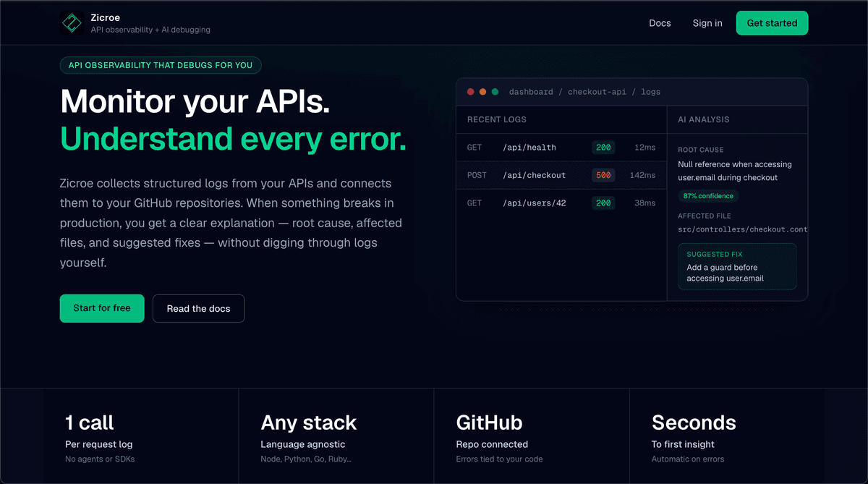Click the Repo connected text
Screen dimensions: 868x484
tap(492, 444)
